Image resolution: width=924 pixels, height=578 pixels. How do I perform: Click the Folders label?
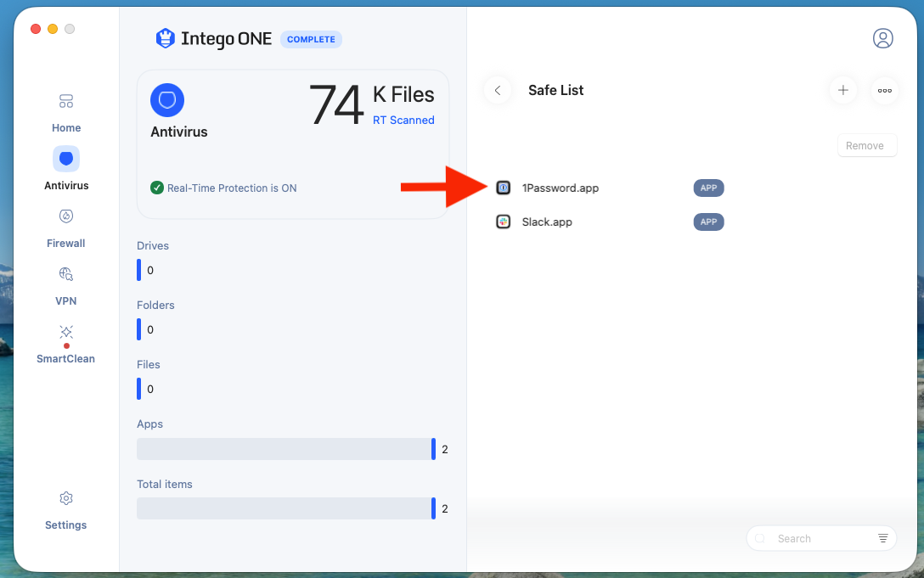tap(155, 306)
